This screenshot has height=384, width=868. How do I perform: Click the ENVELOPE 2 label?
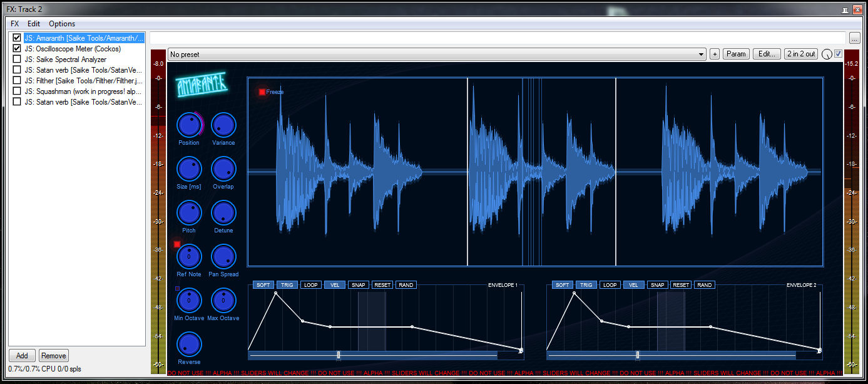tap(801, 285)
